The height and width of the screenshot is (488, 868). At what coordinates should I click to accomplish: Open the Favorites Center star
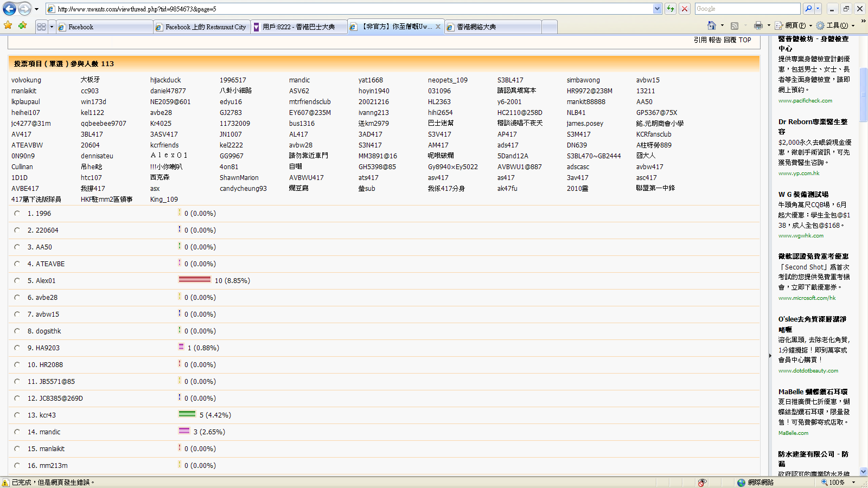click(x=8, y=25)
